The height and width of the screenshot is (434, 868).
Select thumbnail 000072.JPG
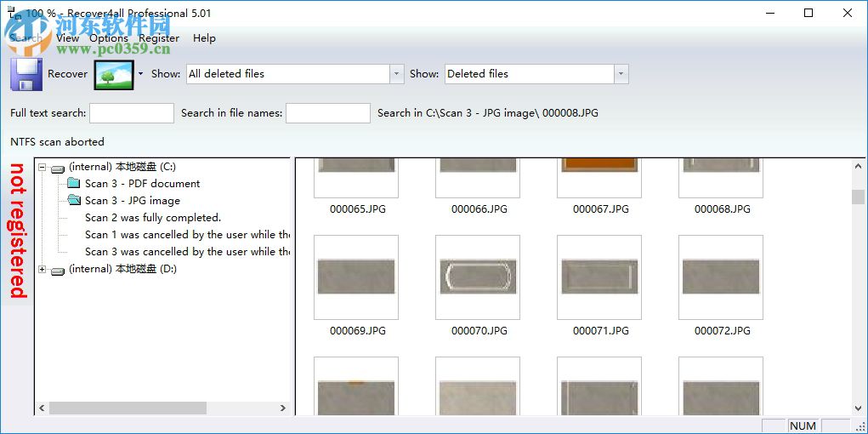point(721,277)
